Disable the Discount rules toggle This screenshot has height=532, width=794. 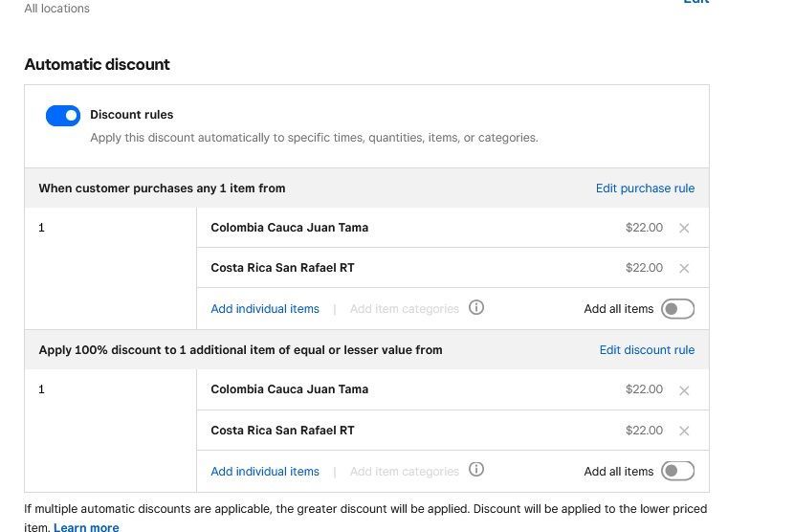click(x=63, y=116)
